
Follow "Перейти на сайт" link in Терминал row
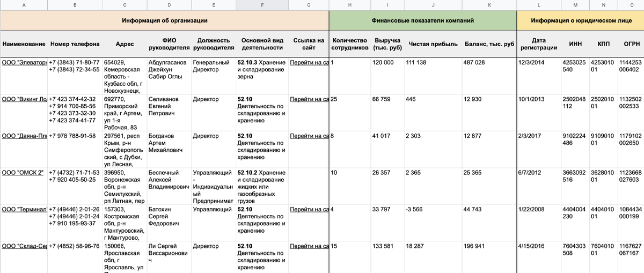pyautogui.click(x=309, y=209)
